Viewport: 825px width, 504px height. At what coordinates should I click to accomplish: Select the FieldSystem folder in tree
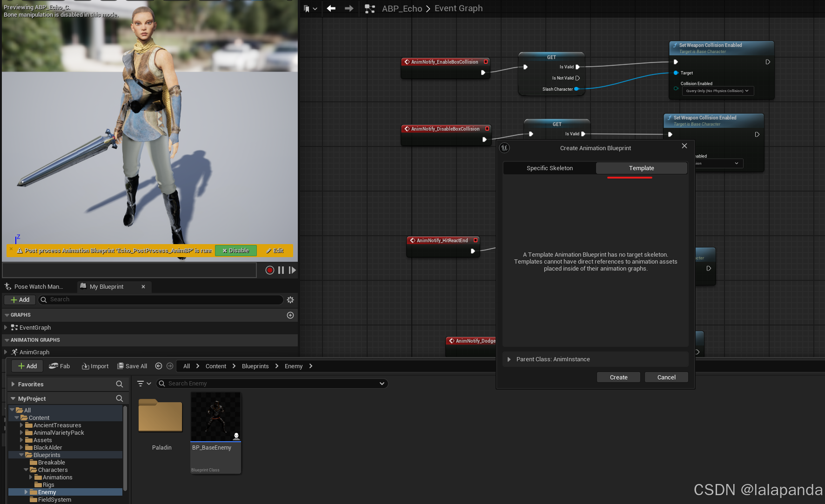point(54,500)
